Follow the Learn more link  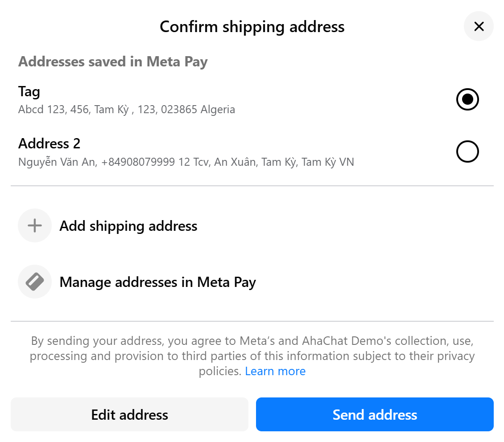click(275, 371)
